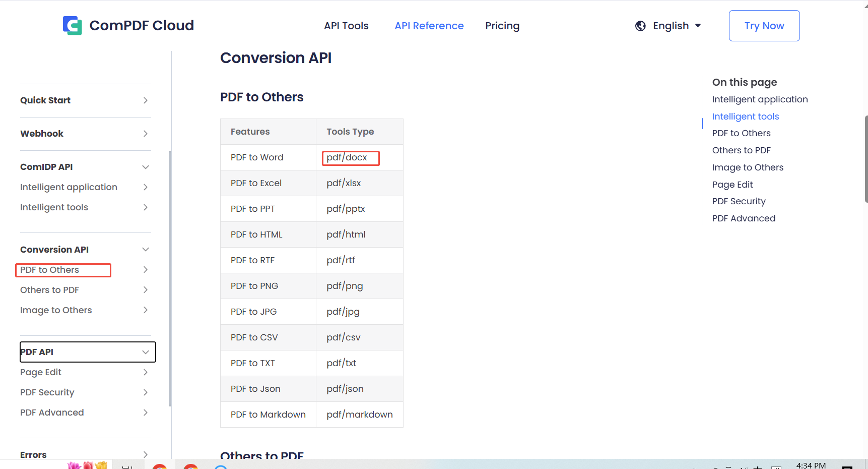Expand the Errors section
Viewport: 868px width, 469px height.
145,453
